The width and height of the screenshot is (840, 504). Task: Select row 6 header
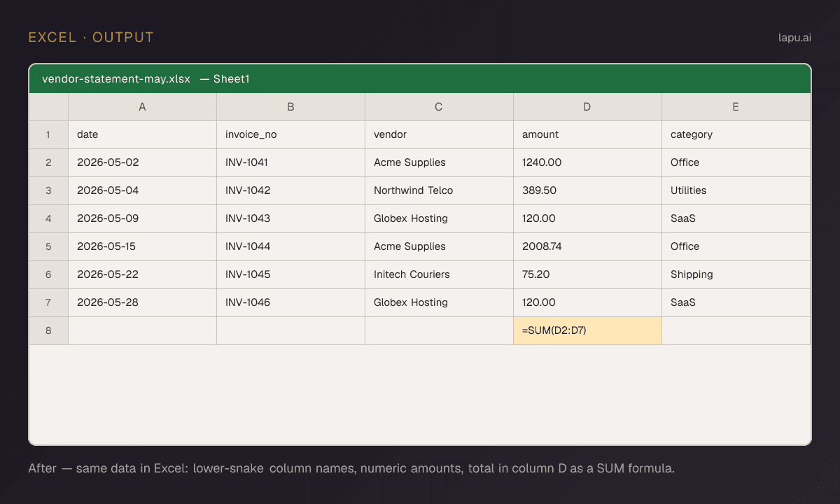coord(49,275)
